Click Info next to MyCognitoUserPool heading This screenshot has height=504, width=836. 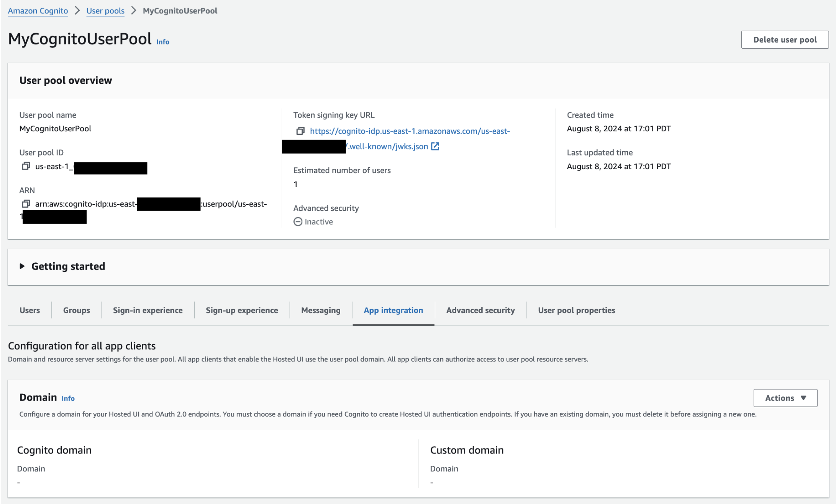[162, 42]
